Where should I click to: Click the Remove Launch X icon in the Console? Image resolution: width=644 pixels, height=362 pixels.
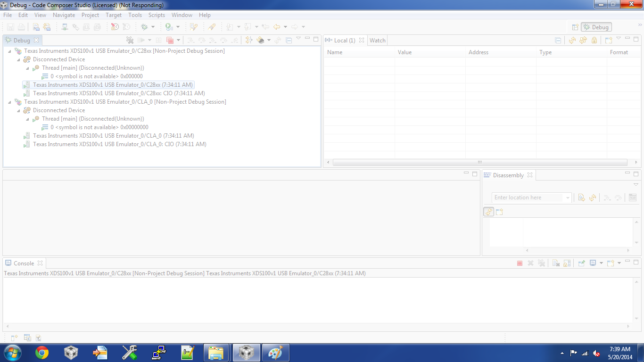530,263
